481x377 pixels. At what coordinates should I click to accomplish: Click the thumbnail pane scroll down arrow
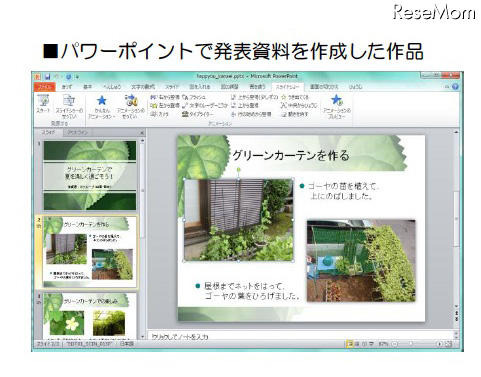coord(142,337)
